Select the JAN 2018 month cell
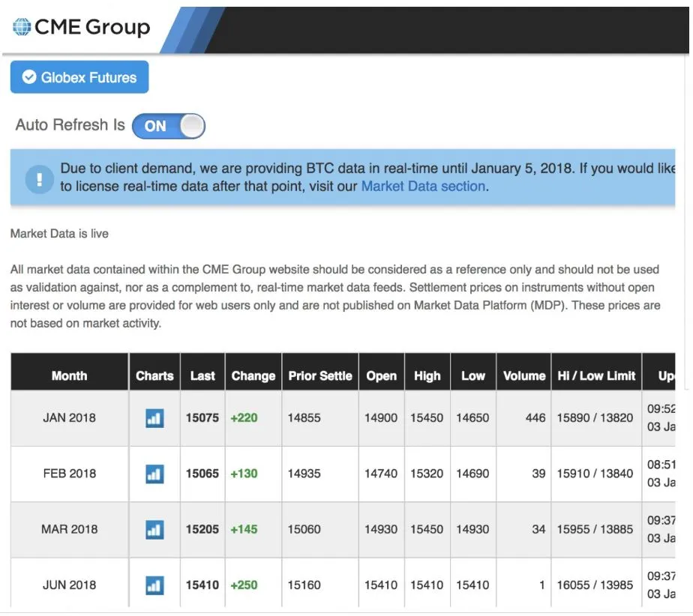The width and height of the screenshot is (693, 616). (70, 417)
